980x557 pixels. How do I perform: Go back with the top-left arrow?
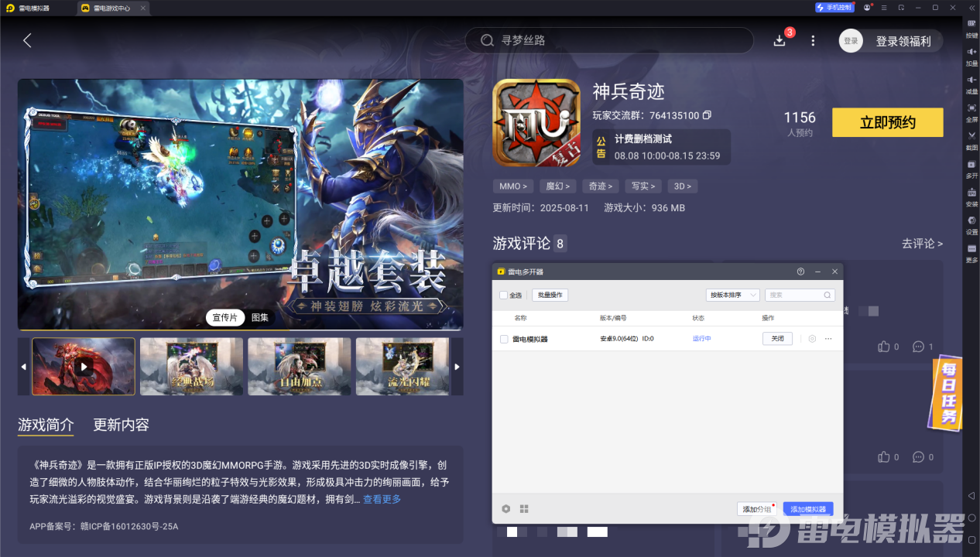(x=27, y=40)
